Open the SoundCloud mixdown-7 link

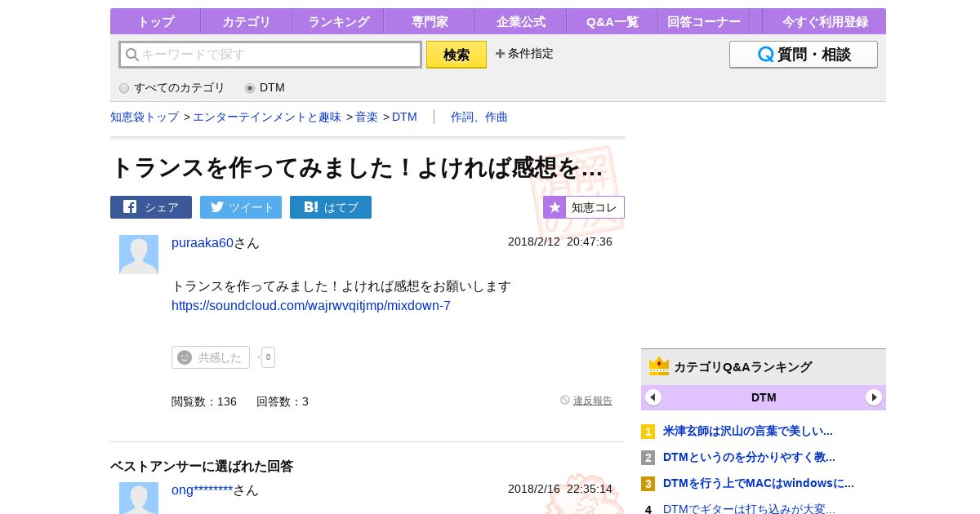coord(311,306)
